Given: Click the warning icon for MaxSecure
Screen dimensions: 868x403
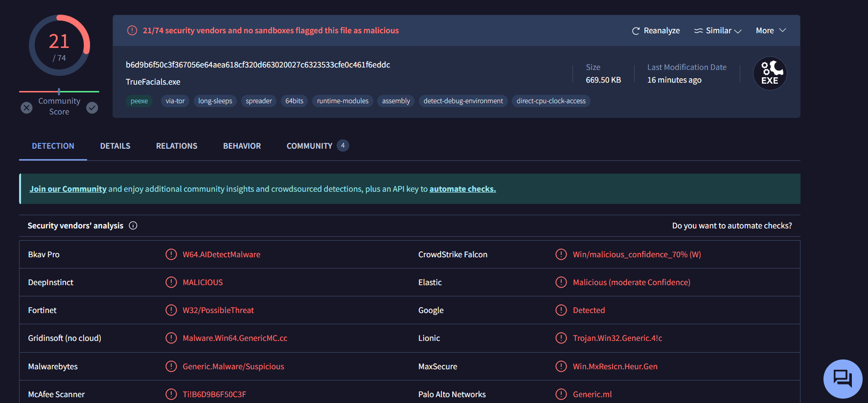Looking at the screenshot, I should pos(561,366).
